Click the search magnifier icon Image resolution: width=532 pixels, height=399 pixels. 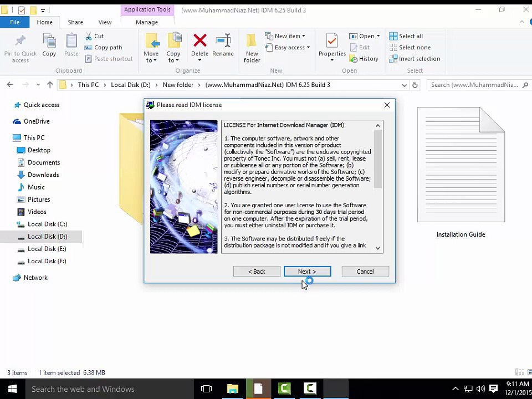tap(525, 85)
